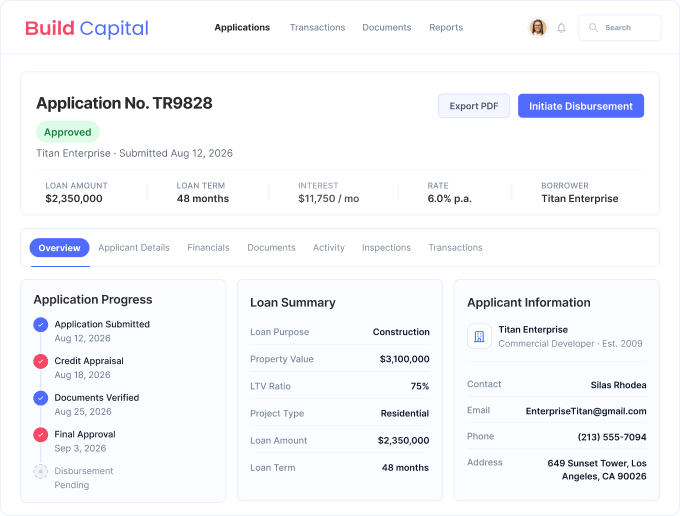Switch to the Documents tab below header
680x516 pixels.
coord(271,248)
